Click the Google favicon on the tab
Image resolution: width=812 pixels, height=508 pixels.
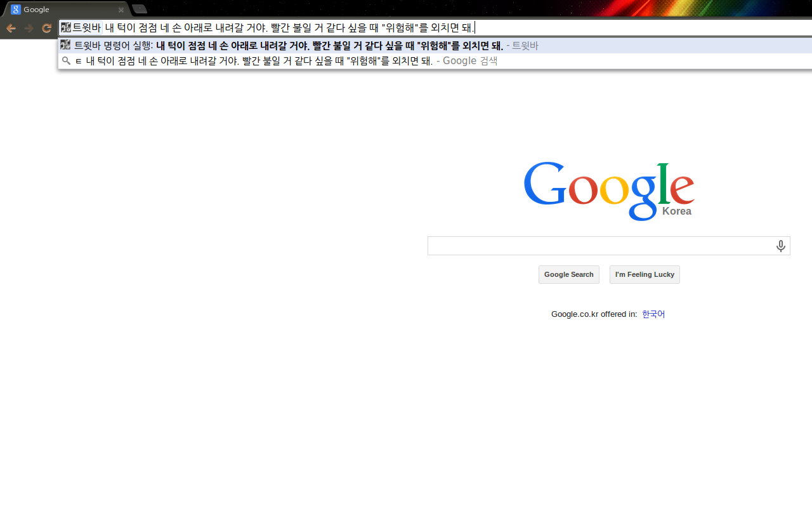point(16,10)
